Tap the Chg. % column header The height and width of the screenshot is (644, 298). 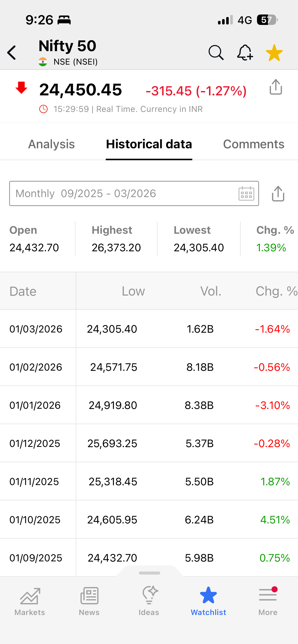coord(276,291)
